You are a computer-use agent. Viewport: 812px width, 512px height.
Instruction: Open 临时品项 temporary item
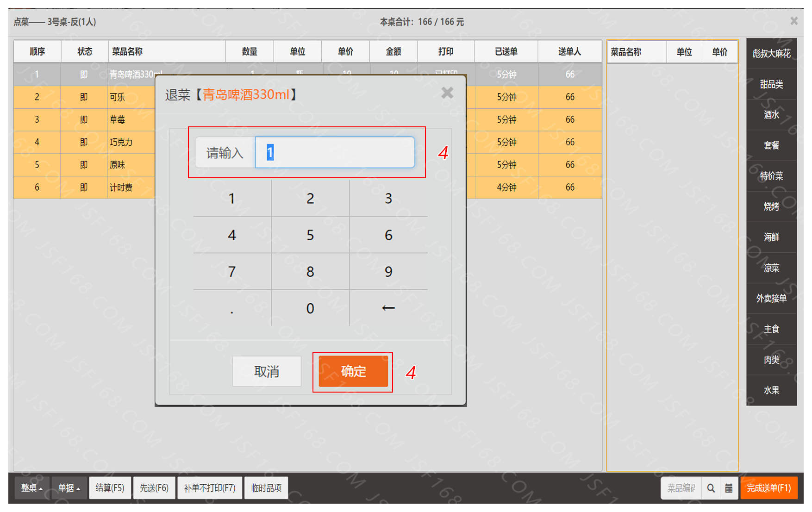coord(266,488)
